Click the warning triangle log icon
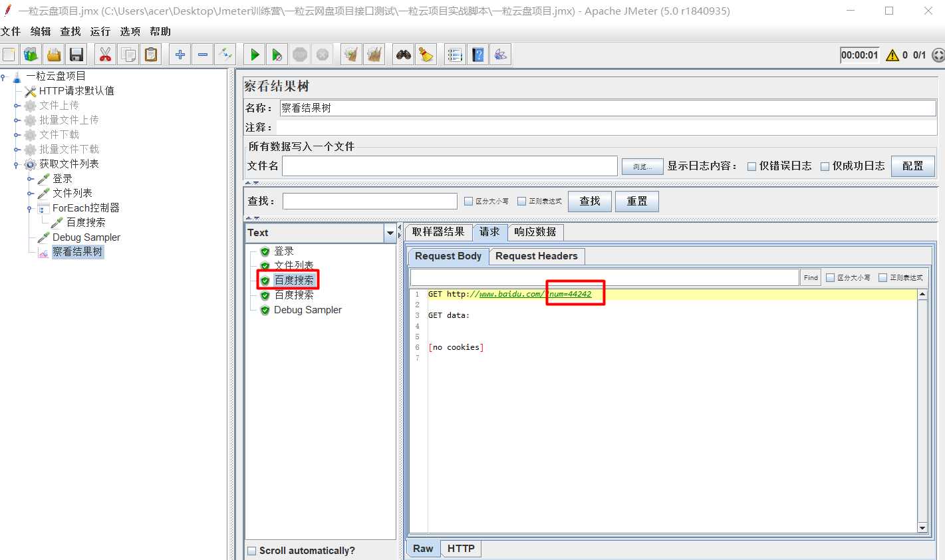The width and height of the screenshot is (945, 560). click(892, 55)
